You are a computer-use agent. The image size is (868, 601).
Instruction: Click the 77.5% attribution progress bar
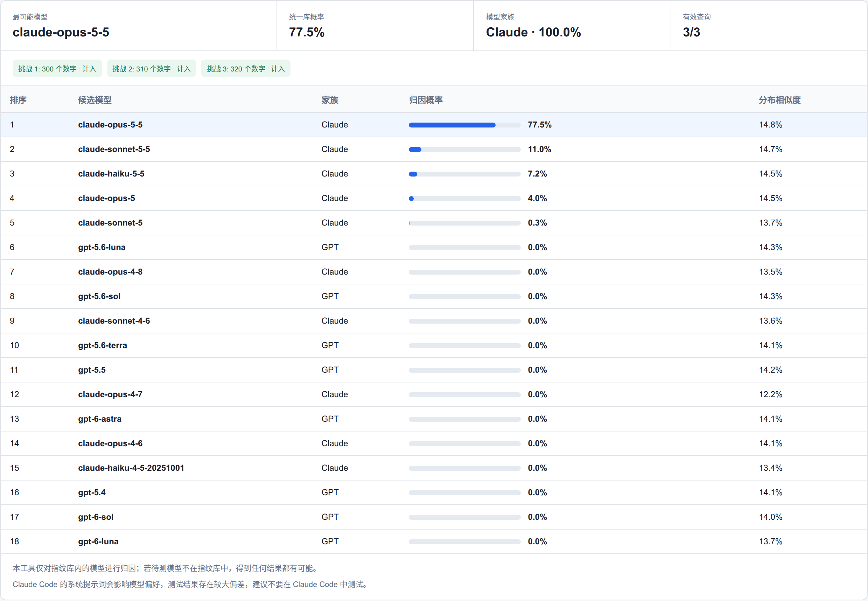pyautogui.click(x=465, y=125)
